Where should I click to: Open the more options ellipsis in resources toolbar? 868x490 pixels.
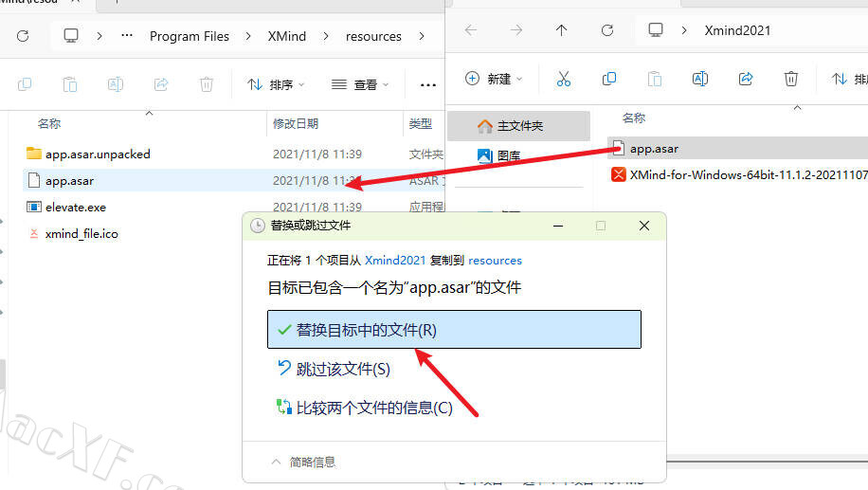(428, 84)
